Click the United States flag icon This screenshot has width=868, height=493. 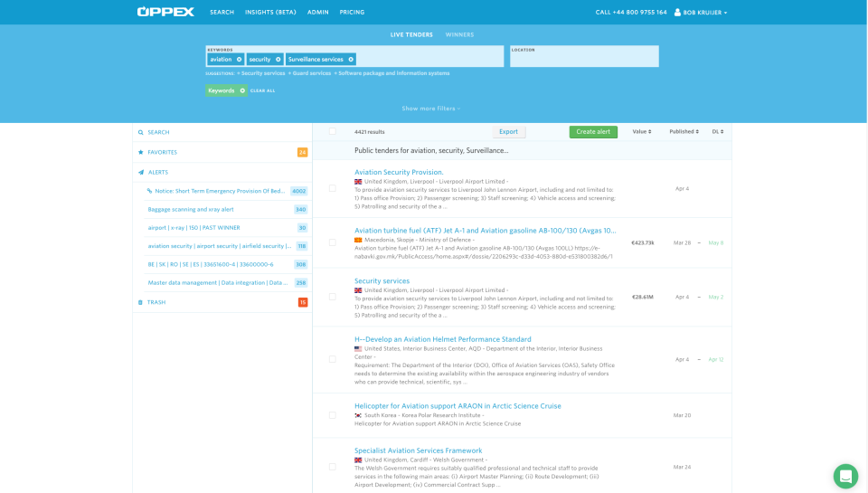[x=358, y=349]
